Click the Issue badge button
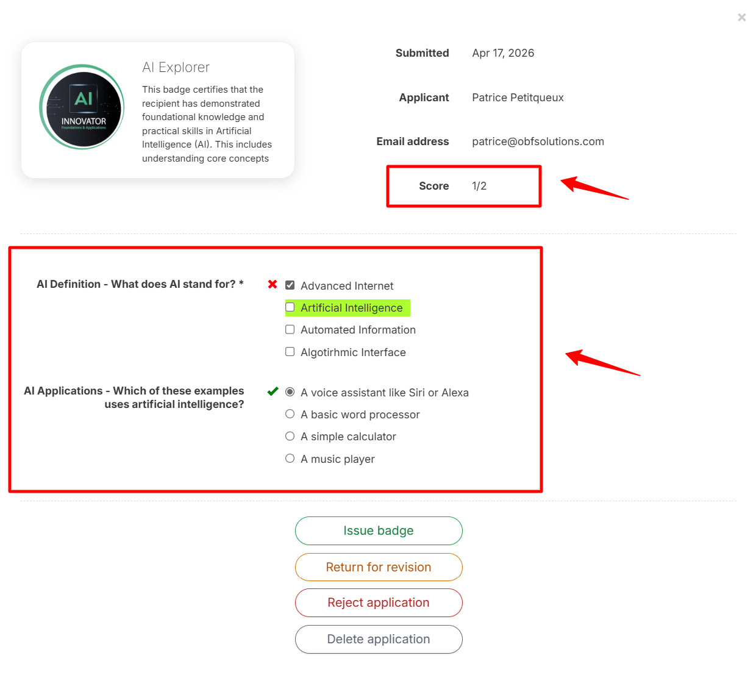756x700 pixels. pyautogui.click(x=379, y=530)
